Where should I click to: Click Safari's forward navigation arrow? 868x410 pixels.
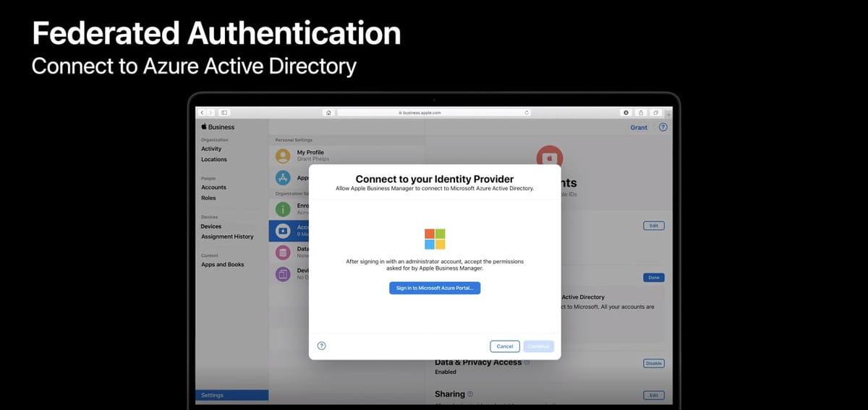tap(210, 113)
